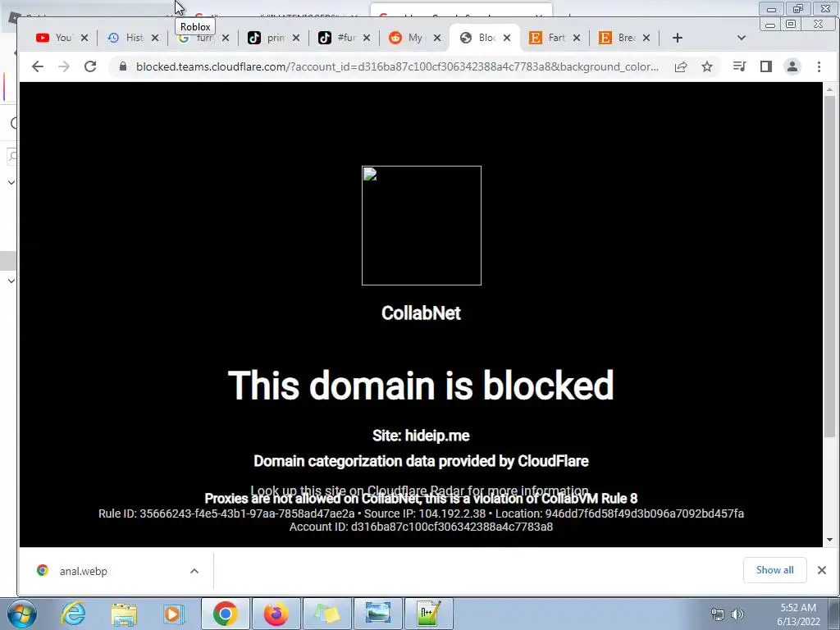Share this page icon in address bar
Image resolution: width=840 pixels, height=630 pixels.
(x=681, y=66)
